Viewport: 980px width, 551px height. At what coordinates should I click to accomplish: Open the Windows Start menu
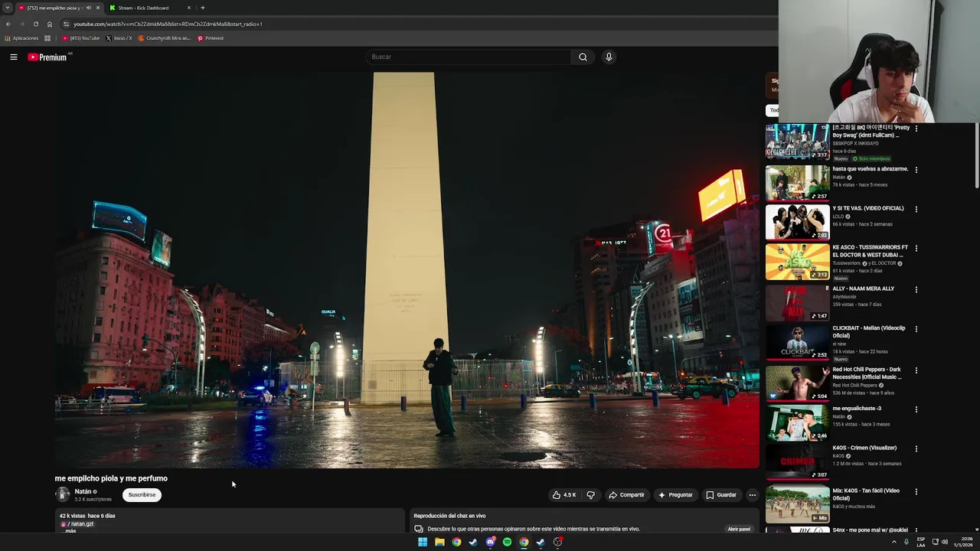tap(423, 542)
